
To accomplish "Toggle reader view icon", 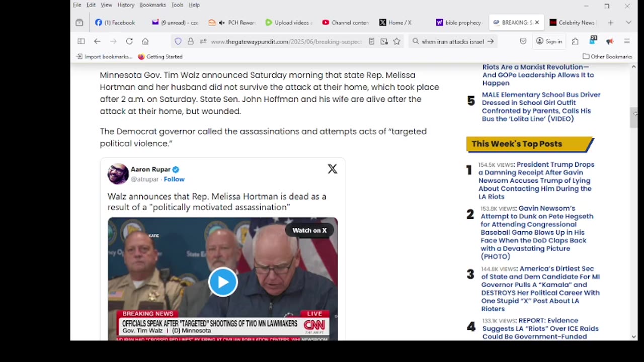I will [x=371, y=41].
